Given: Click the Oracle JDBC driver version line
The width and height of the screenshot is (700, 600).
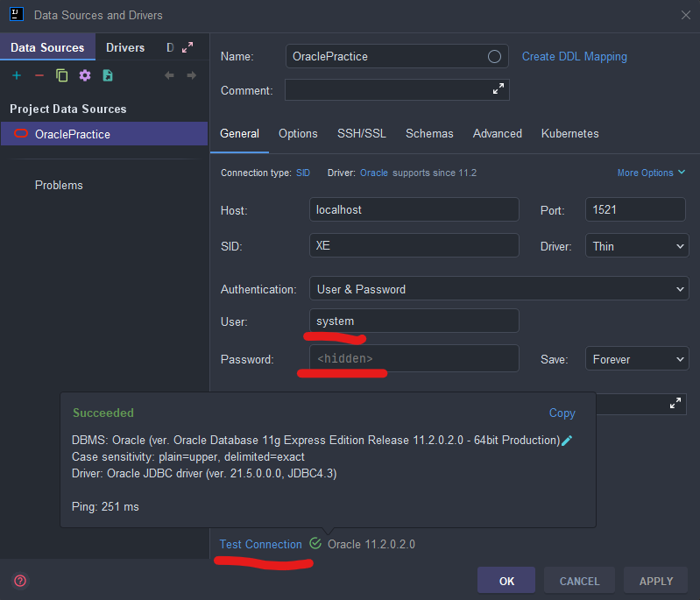Looking at the screenshot, I should [204, 473].
